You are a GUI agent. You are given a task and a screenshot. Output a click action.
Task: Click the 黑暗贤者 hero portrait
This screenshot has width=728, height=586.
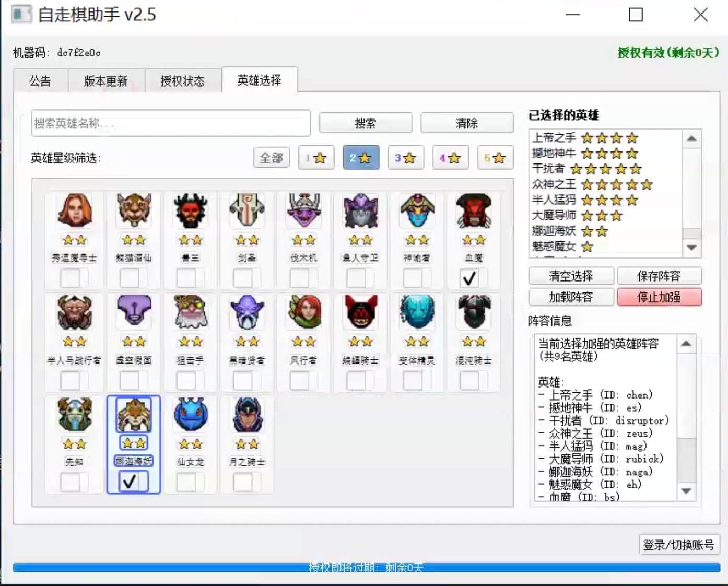247,312
